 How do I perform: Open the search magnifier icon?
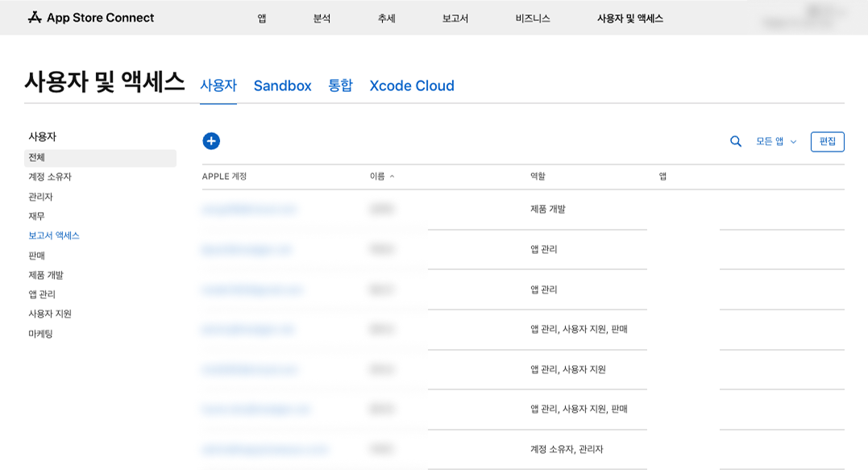(736, 142)
